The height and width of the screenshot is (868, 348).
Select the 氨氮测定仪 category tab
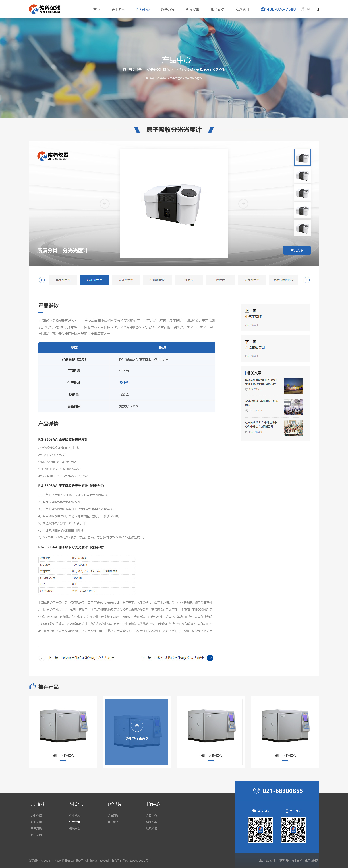pos(63,280)
